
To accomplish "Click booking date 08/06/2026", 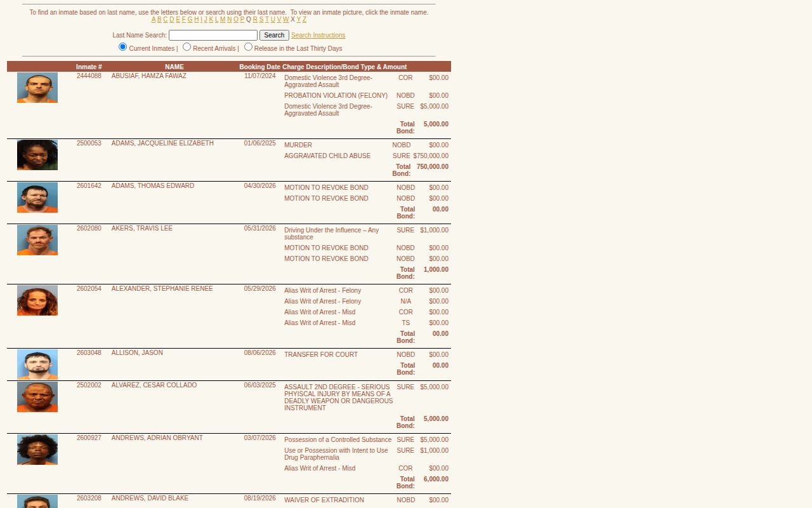I will (x=260, y=353).
